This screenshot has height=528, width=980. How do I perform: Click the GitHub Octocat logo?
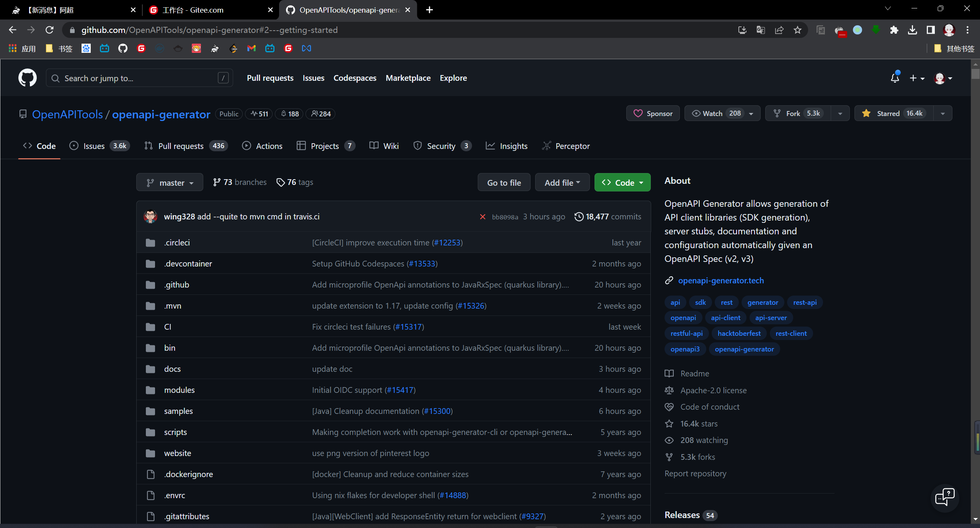(x=28, y=78)
